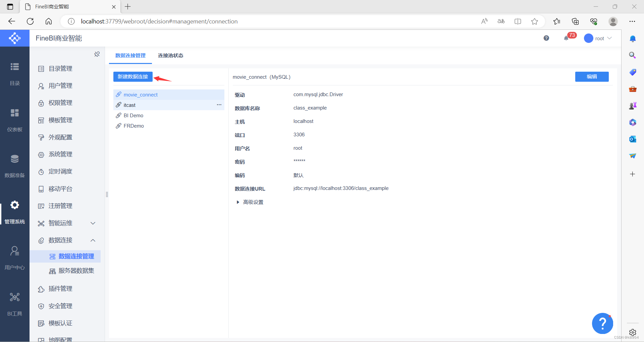The width and height of the screenshot is (644, 342).
Task: Collapse the 数据连接 submenu chevron
Action: pos(93,240)
